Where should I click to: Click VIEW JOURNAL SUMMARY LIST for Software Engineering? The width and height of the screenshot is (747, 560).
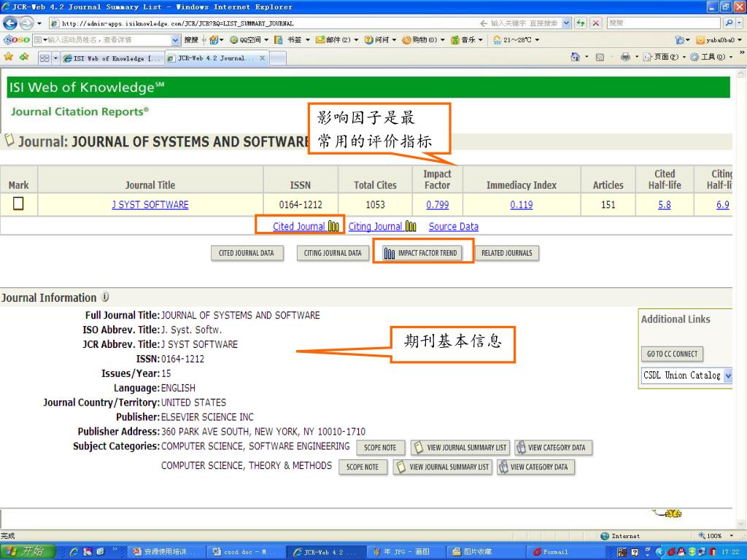[x=460, y=448]
